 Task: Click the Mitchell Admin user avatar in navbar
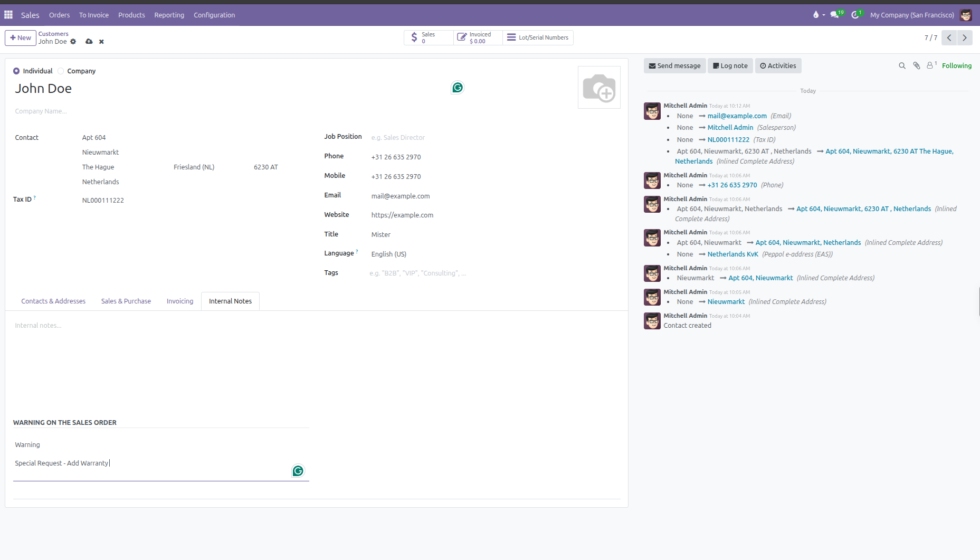pos(966,15)
